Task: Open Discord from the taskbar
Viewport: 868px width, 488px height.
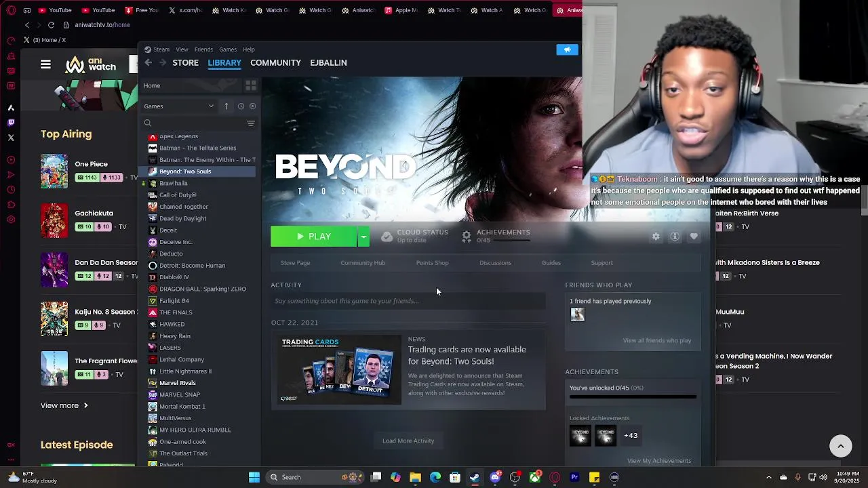Action: coord(495,477)
